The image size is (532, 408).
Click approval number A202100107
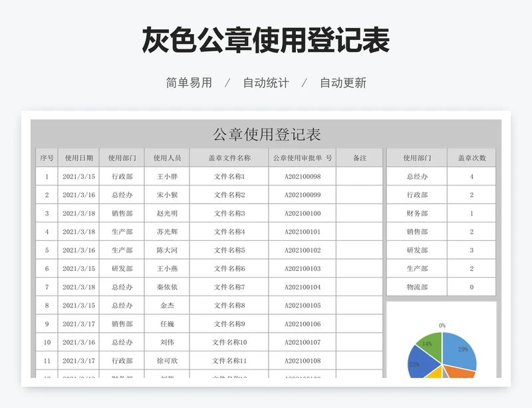tap(303, 342)
